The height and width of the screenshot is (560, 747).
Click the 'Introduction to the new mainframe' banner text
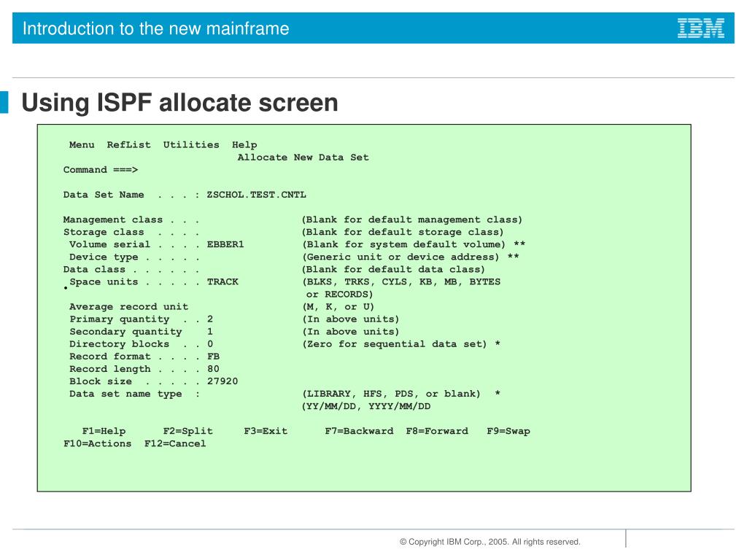156,28
